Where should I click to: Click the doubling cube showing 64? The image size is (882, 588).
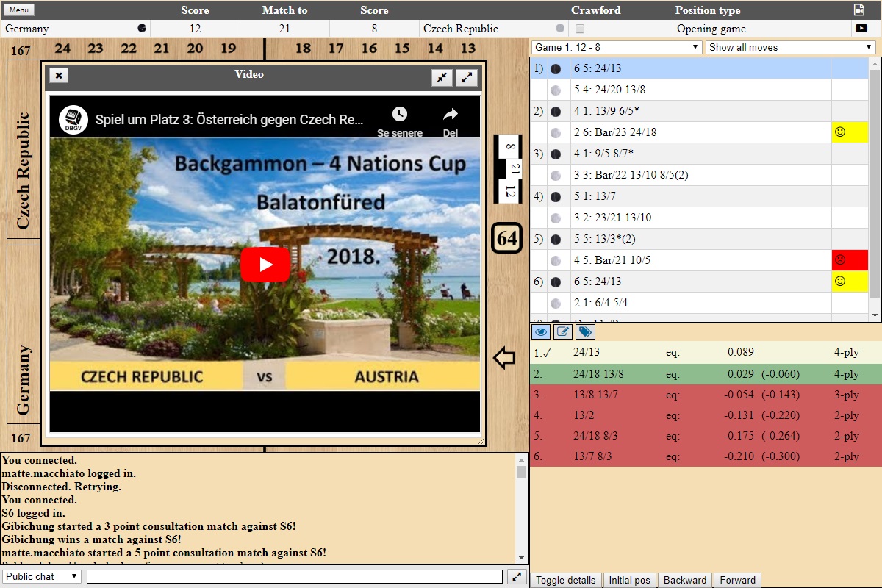[x=506, y=237]
